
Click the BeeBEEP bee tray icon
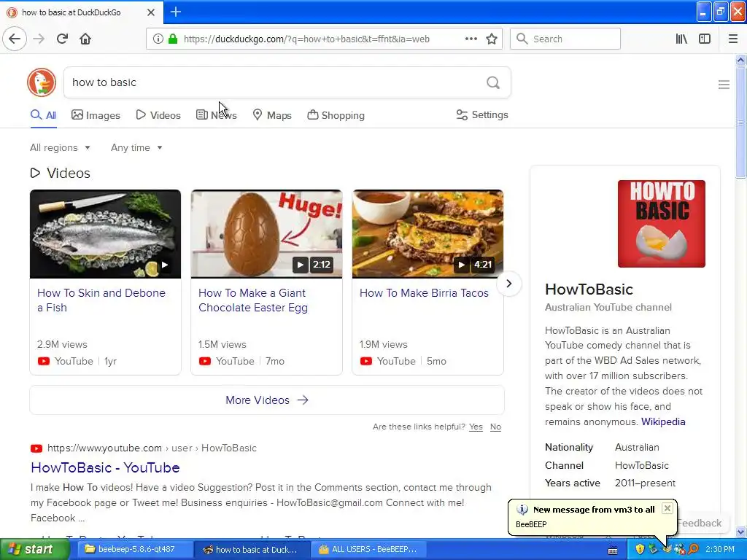point(667,549)
